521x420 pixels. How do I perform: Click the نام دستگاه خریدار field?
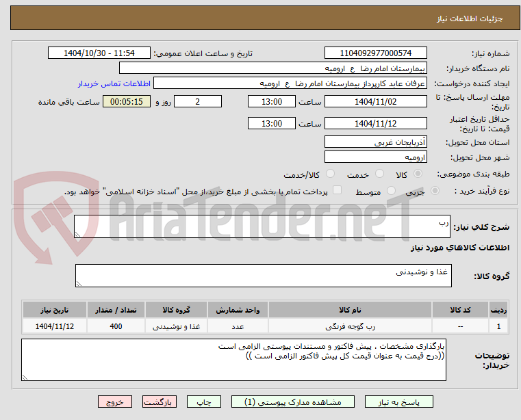[272, 68]
